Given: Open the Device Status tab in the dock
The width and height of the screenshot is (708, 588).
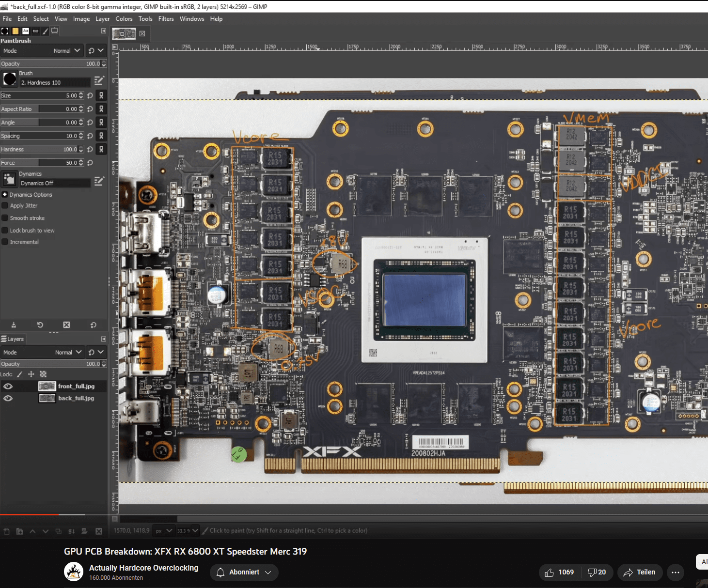Looking at the screenshot, I should pyautogui.click(x=55, y=31).
